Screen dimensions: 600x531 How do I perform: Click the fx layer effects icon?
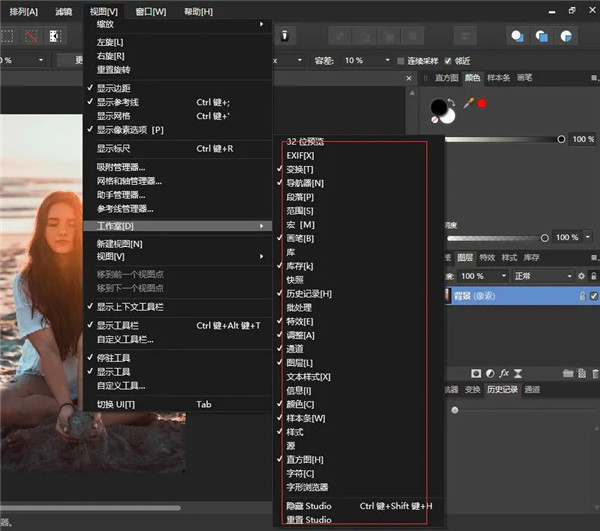[506, 373]
